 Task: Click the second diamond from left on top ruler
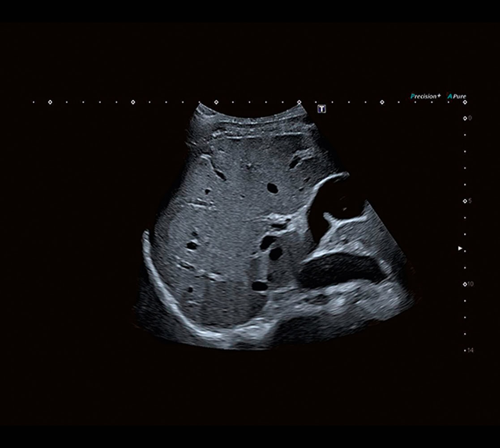(133, 102)
